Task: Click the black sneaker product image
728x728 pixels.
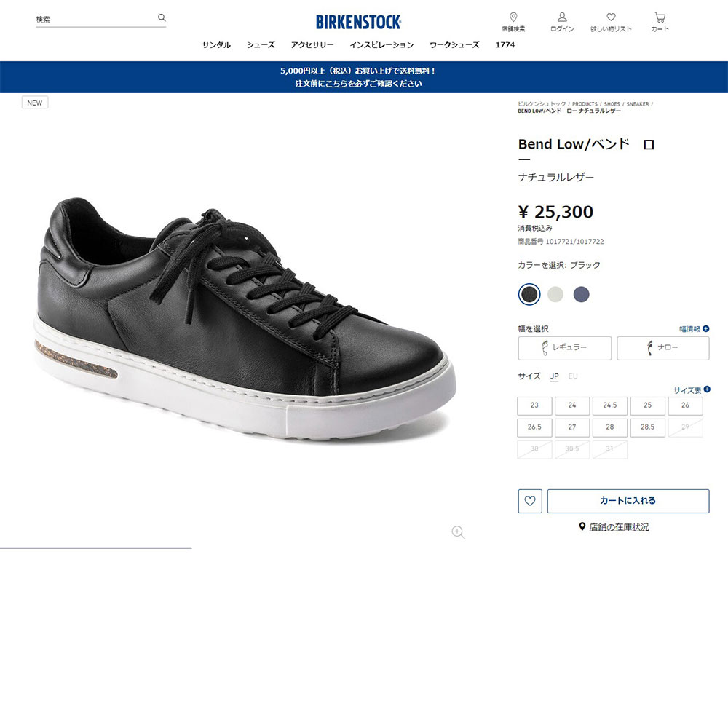Action: [x=245, y=319]
